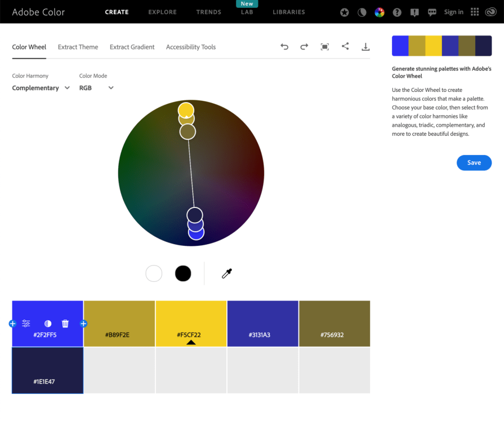The image size is (504, 425).
Task: Delete the #2F2FF5 color swatch
Action: point(65,324)
